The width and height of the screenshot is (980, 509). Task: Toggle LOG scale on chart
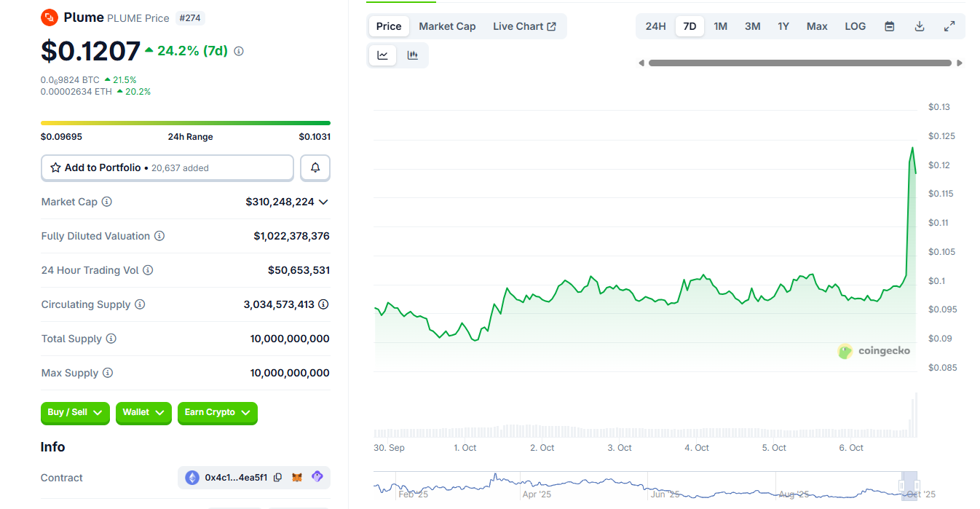[855, 26]
